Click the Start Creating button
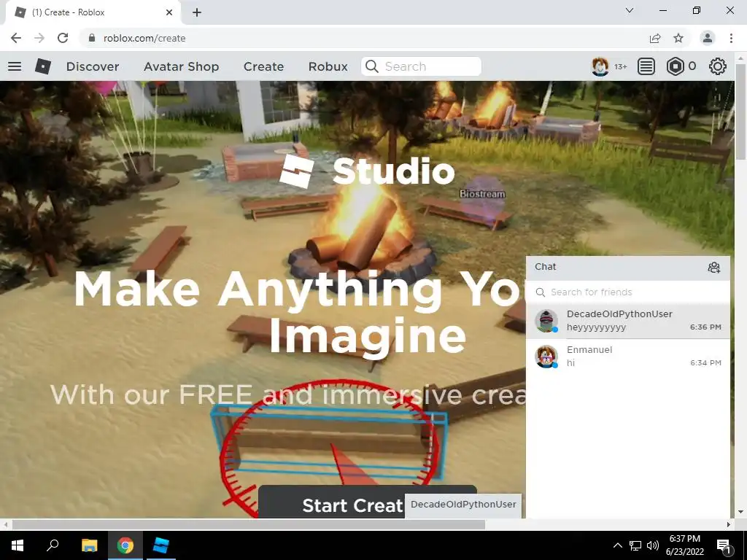This screenshot has height=560, width=747. click(368, 502)
